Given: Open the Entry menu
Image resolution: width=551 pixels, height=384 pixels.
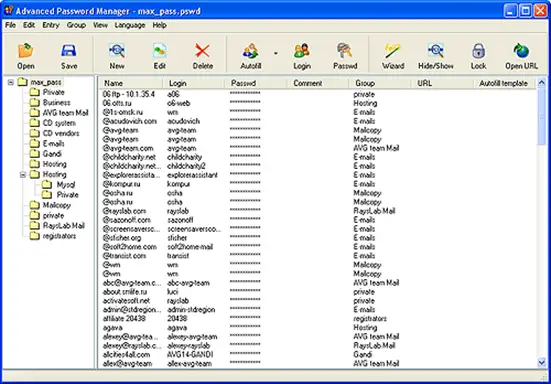Looking at the screenshot, I should [51, 25].
